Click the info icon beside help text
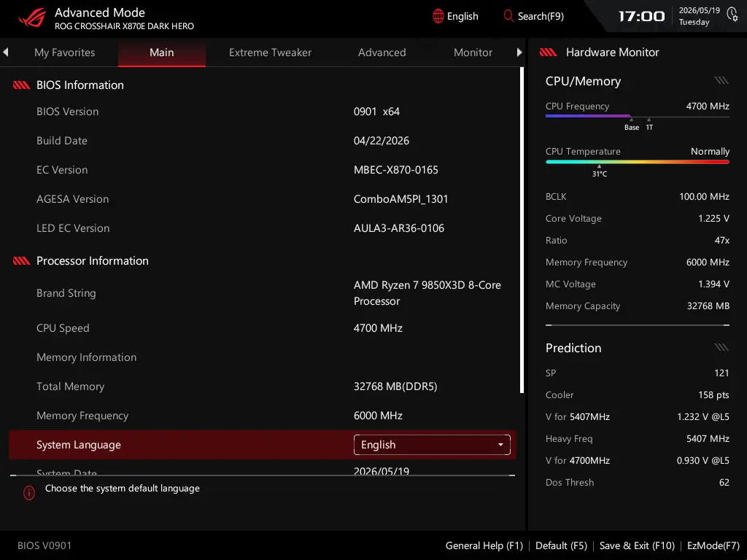Viewport: 747px width, 560px height. click(x=29, y=493)
